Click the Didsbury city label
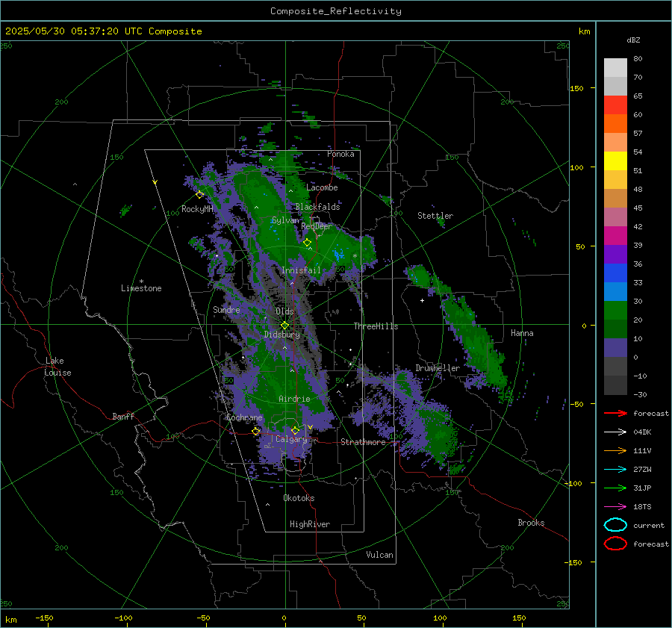 [281, 335]
